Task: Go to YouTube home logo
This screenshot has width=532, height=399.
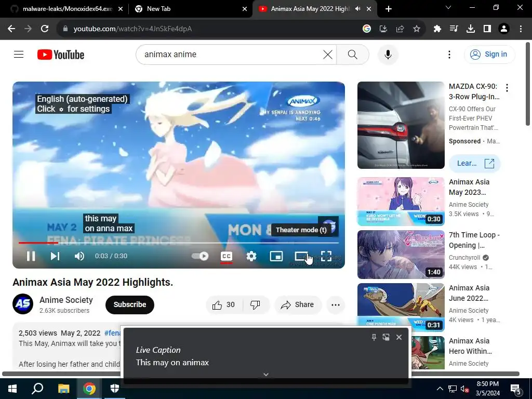Action: point(61,55)
